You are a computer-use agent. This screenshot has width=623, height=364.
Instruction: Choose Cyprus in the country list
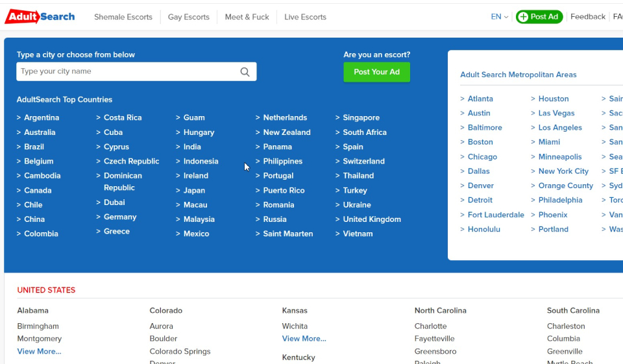(x=116, y=147)
